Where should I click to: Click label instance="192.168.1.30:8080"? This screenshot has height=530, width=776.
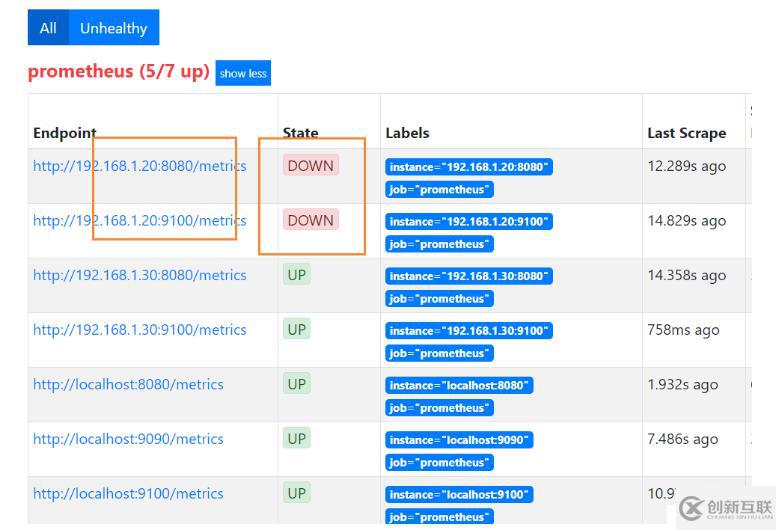pyautogui.click(x=469, y=276)
